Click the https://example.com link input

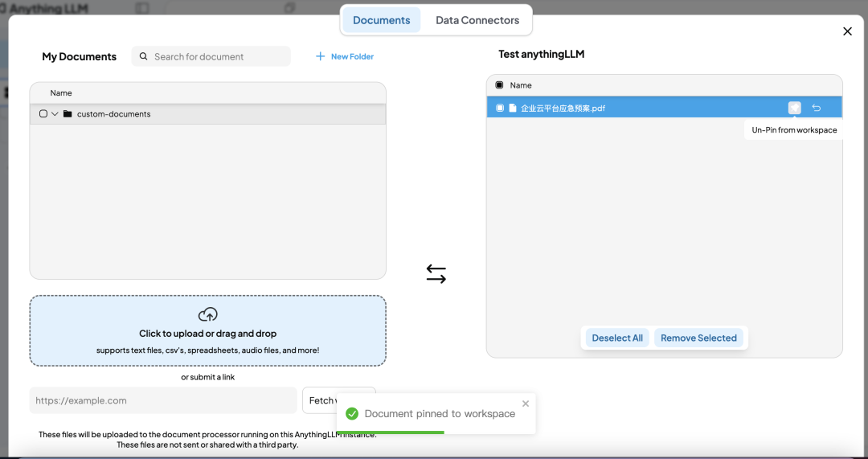(x=163, y=400)
